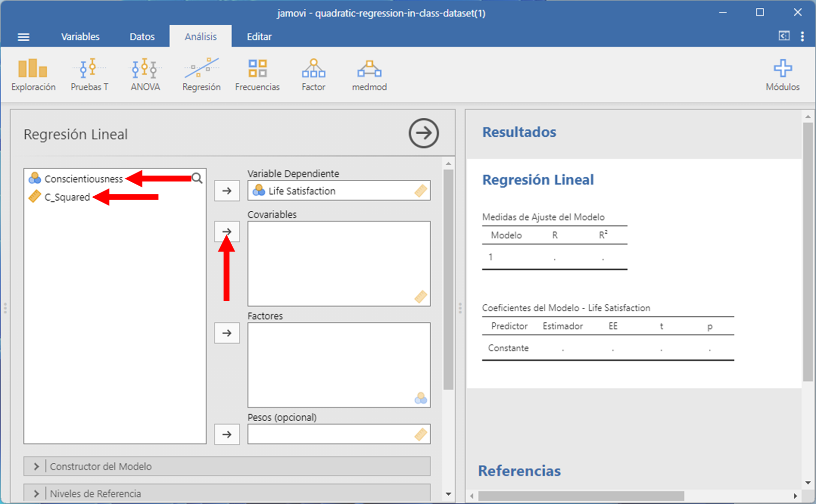
Task: Move selected variable into Factores
Action: coord(227,333)
